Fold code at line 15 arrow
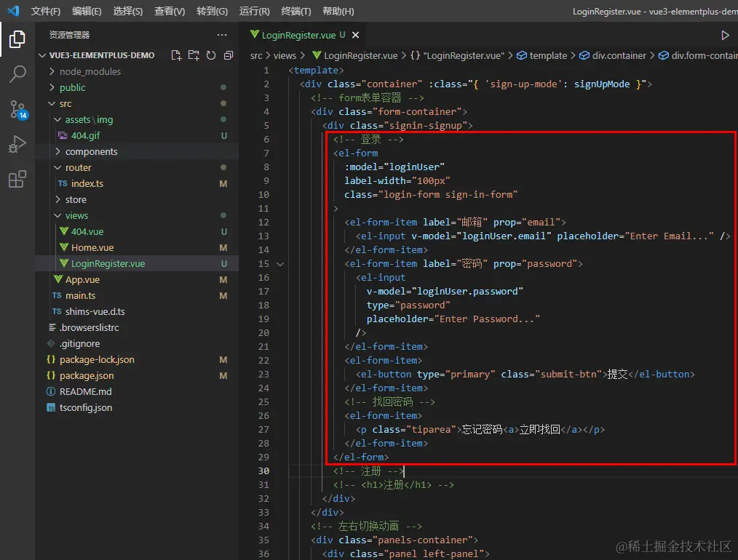The height and width of the screenshot is (560, 738). coord(280,264)
